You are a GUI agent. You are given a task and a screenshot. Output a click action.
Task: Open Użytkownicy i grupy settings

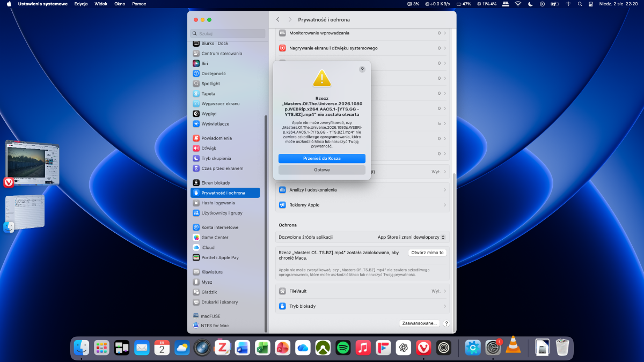(x=225, y=213)
